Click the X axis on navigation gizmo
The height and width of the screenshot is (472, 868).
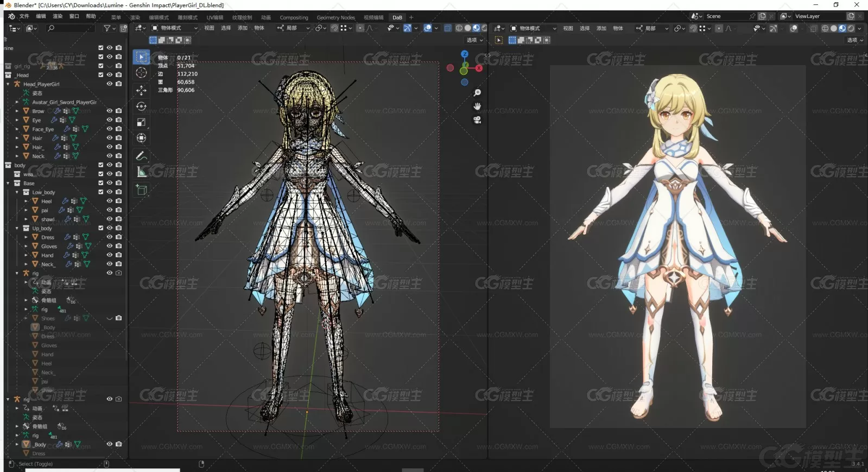pos(479,68)
